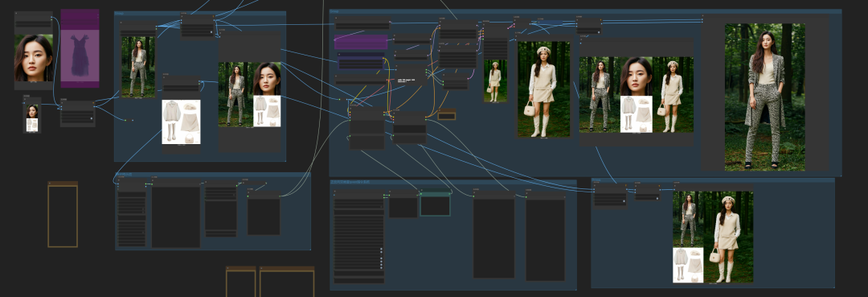Screen dimensions: 868x297
Task: Select the bright purple node
Action: click(361, 42)
